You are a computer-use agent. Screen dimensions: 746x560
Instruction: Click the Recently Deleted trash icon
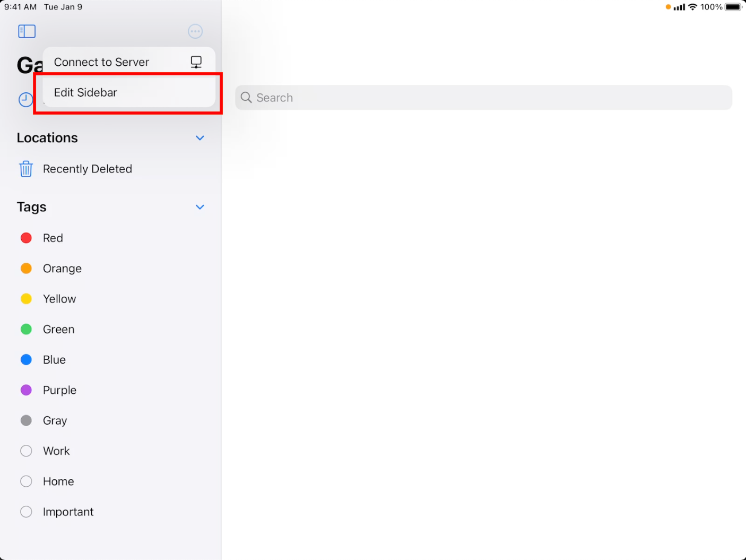(x=26, y=169)
